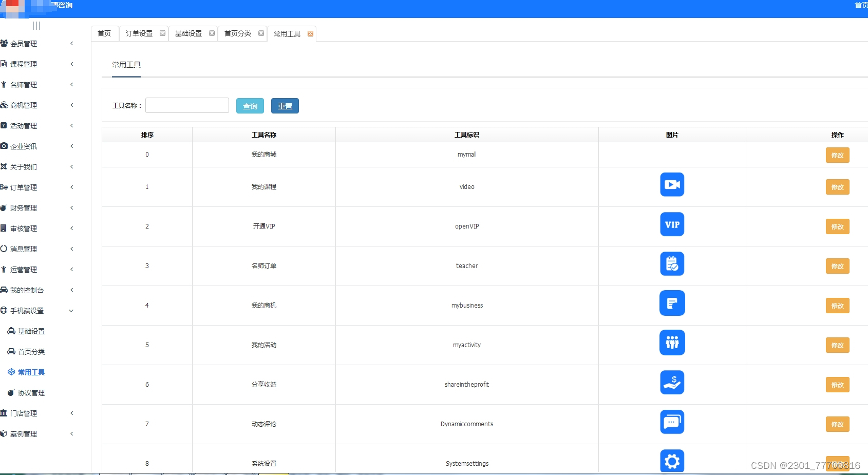
Task: Click the Dynamiccomments identifier cell
Action: coord(467,424)
